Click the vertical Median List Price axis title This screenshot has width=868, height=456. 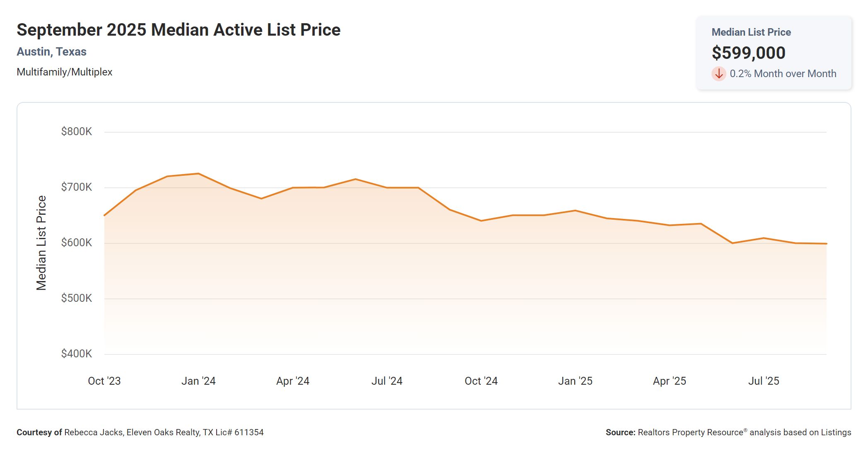tap(41, 243)
